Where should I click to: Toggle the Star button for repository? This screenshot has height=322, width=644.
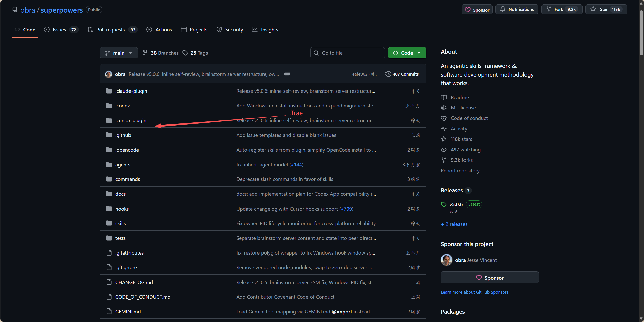click(x=606, y=9)
